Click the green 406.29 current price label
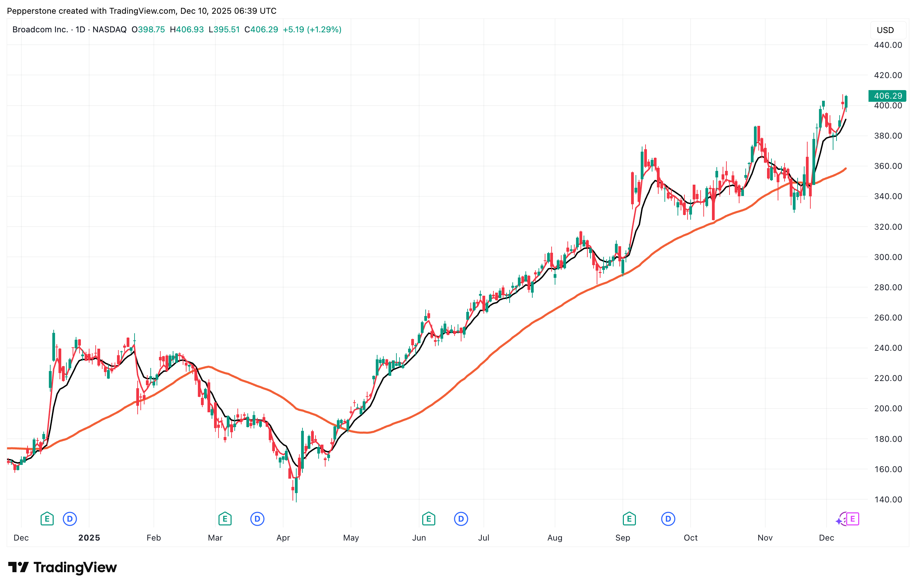916x588 pixels. click(887, 96)
